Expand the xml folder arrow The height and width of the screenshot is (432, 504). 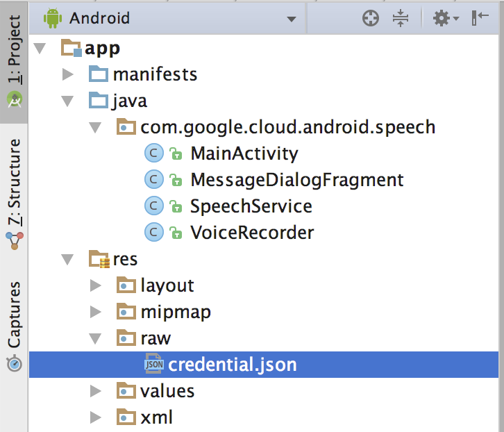96,417
